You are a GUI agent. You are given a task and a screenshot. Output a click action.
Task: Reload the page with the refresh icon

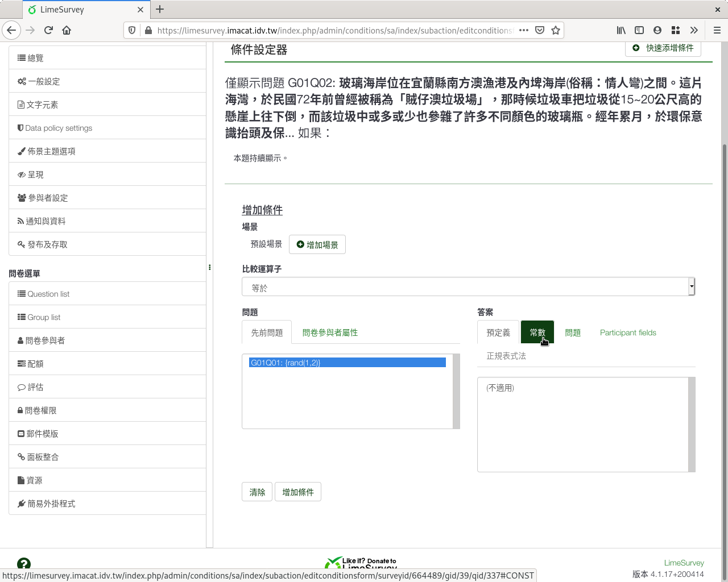click(x=48, y=30)
